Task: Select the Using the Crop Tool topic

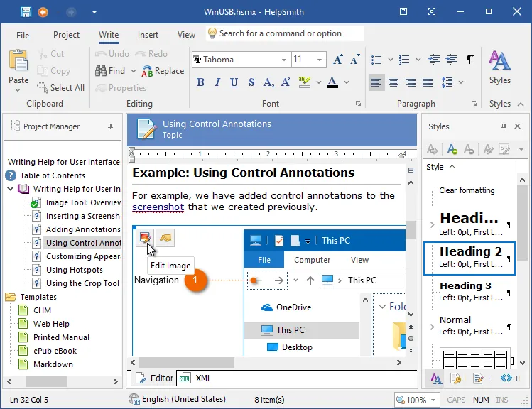Action: [x=82, y=283]
